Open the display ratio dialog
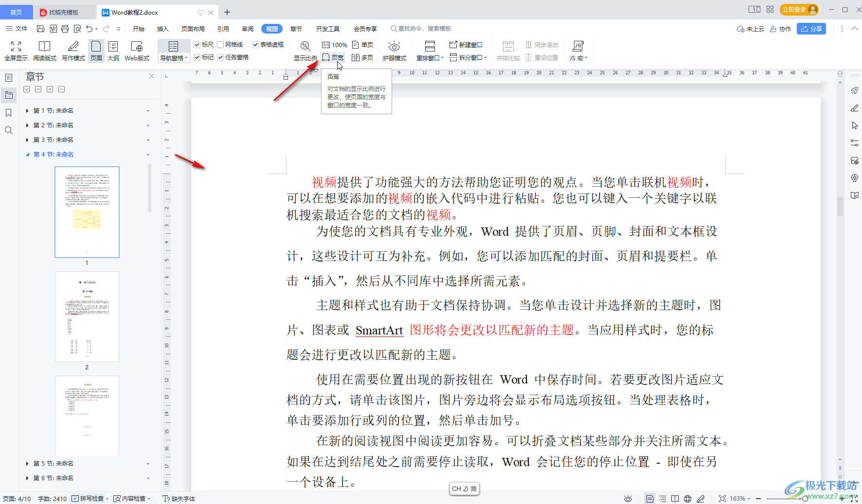Image resolution: width=862 pixels, height=504 pixels. tap(305, 51)
